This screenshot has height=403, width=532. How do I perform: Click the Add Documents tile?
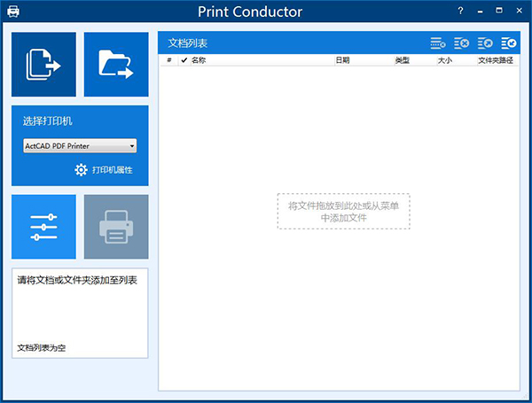click(x=44, y=65)
